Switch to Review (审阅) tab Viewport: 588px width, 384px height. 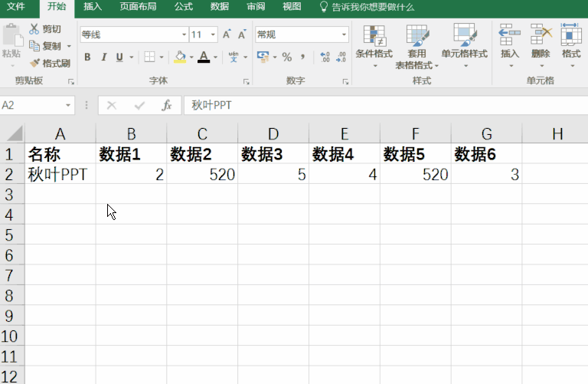pyautogui.click(x=256, y=7)
